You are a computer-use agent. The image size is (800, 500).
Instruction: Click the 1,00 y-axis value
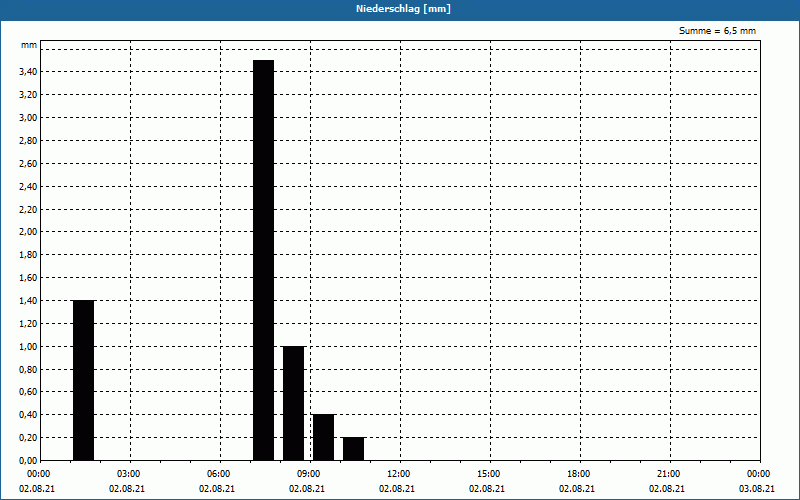tap(28, 347)
